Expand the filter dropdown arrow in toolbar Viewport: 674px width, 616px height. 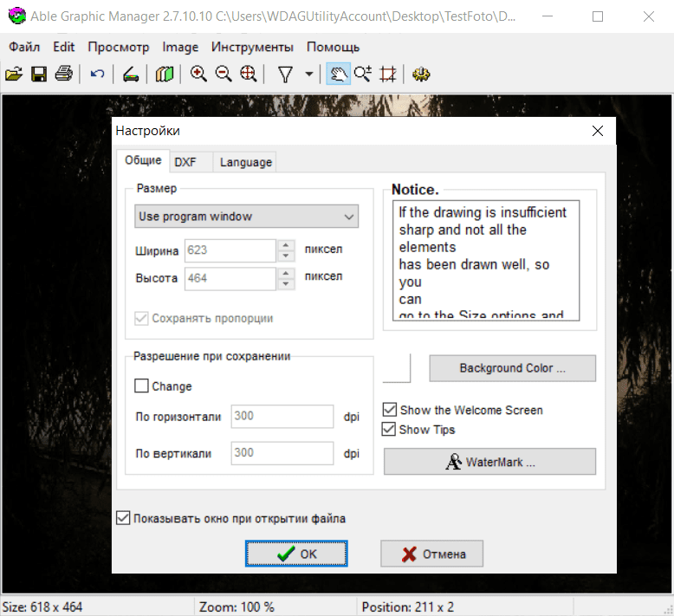coord(309,74)
